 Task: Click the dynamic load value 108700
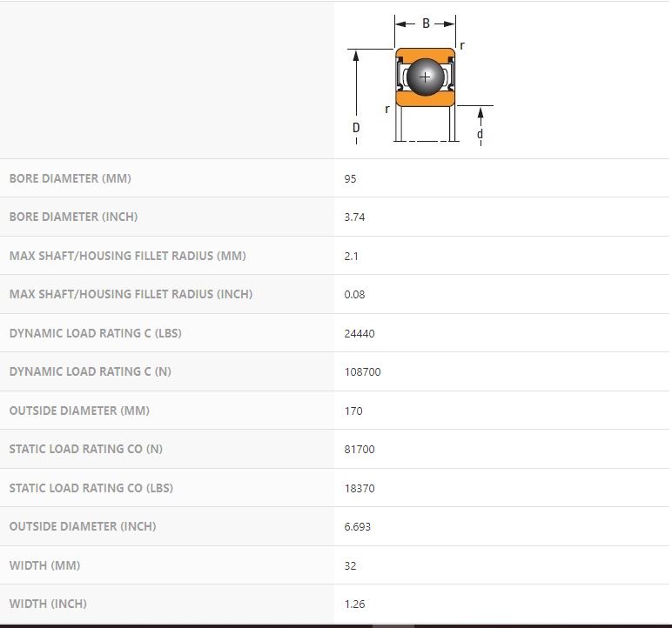click(x=362, y=371)
